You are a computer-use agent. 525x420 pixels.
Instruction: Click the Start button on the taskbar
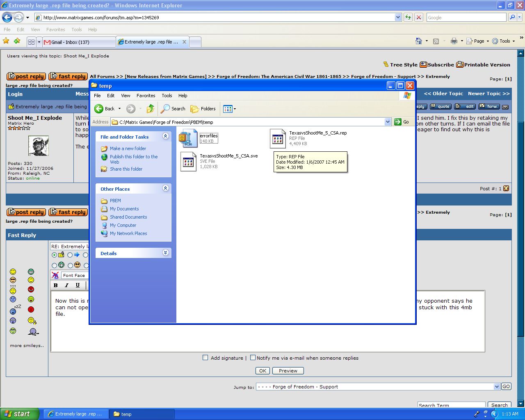pos(20,414)
